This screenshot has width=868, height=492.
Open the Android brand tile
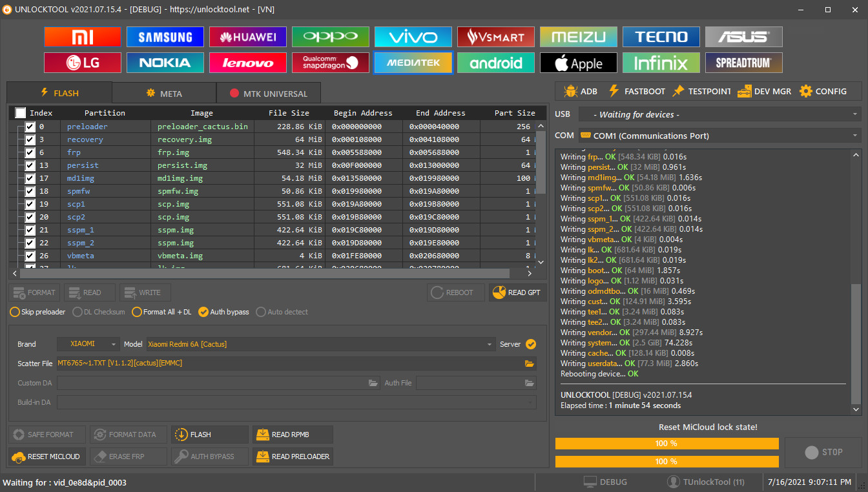496,63
